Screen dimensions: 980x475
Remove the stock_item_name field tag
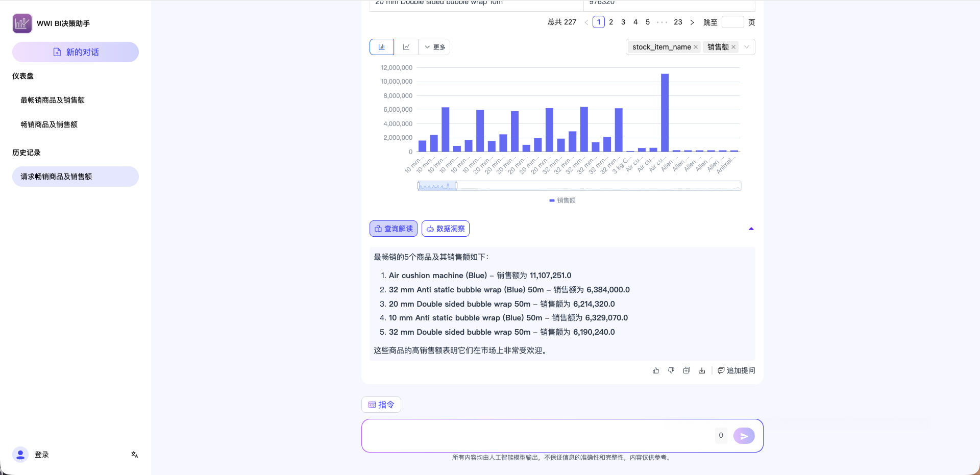696,47
